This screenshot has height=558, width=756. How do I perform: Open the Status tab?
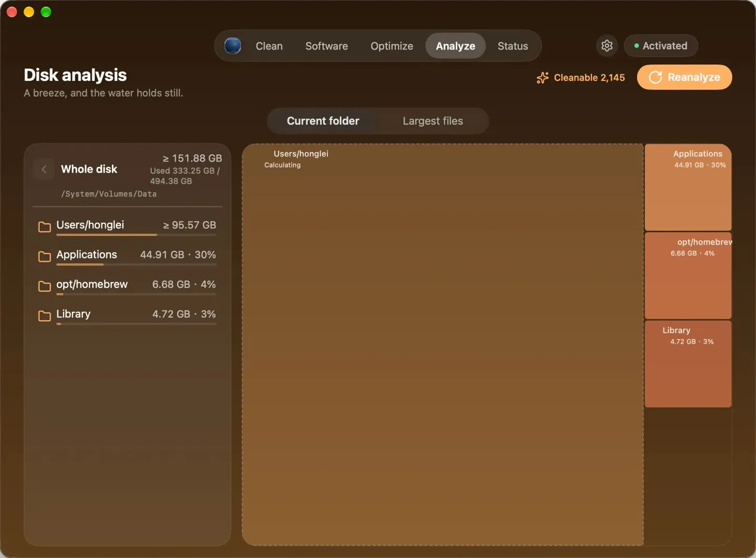click(513, 46)
